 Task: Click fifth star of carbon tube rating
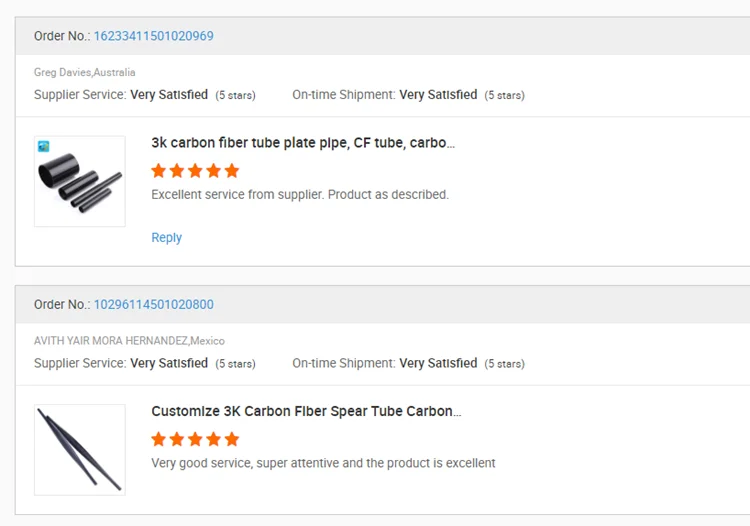point(232,171)
